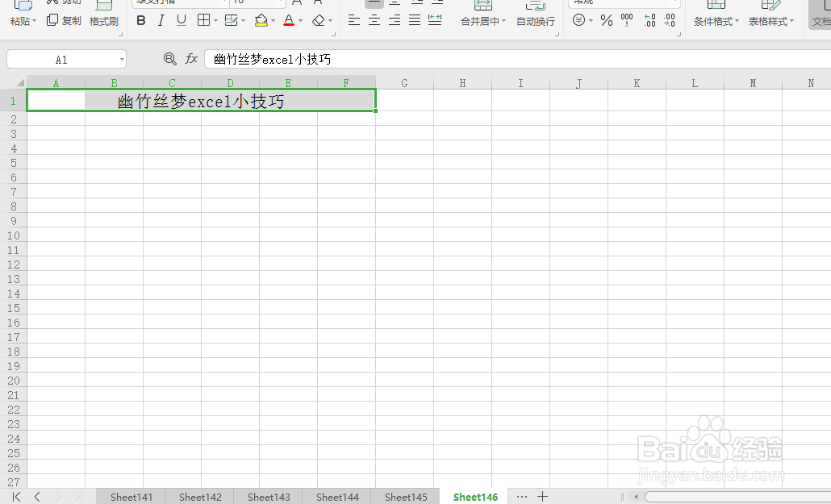This screenshot has height=504, width=831.
Task: Click 自动换行 wrap text button
Action: 536,21
